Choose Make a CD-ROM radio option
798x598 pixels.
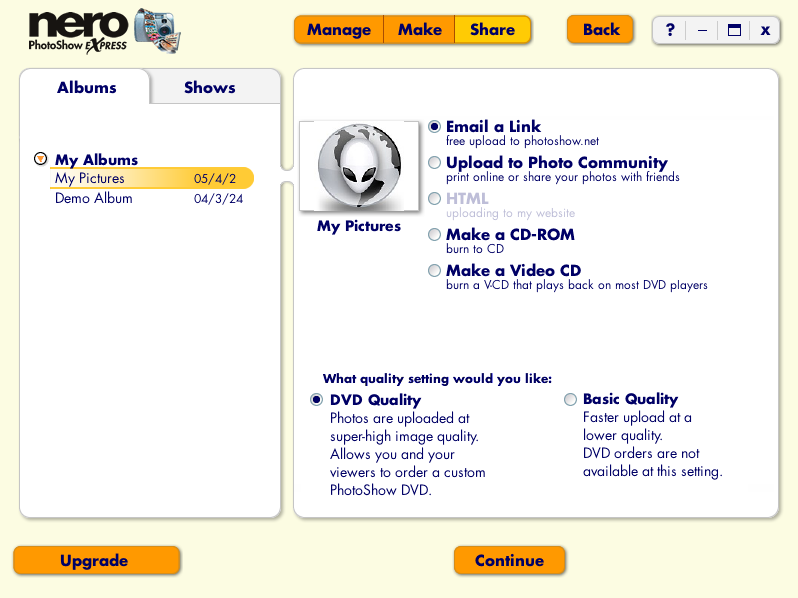click(x=434, y=235)
